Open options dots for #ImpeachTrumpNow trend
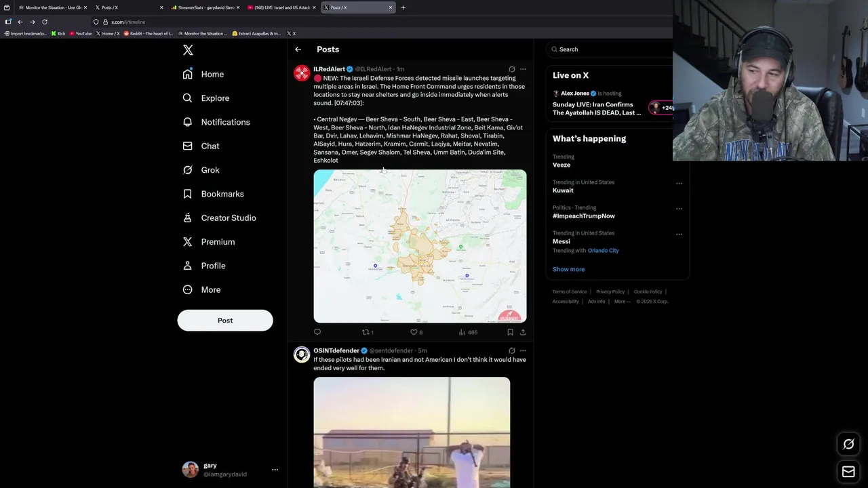Image resolution: width=868 pixels, height=488 pixels. click(679, 209)
